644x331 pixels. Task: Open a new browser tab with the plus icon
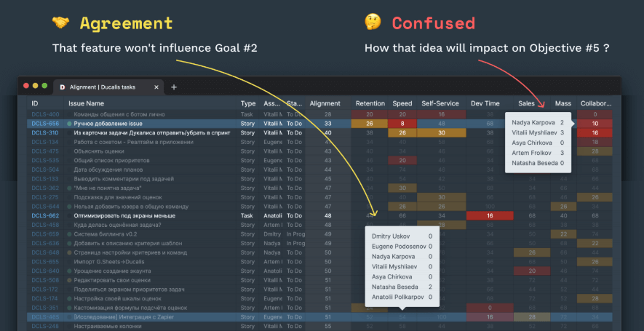pos(174,87)
